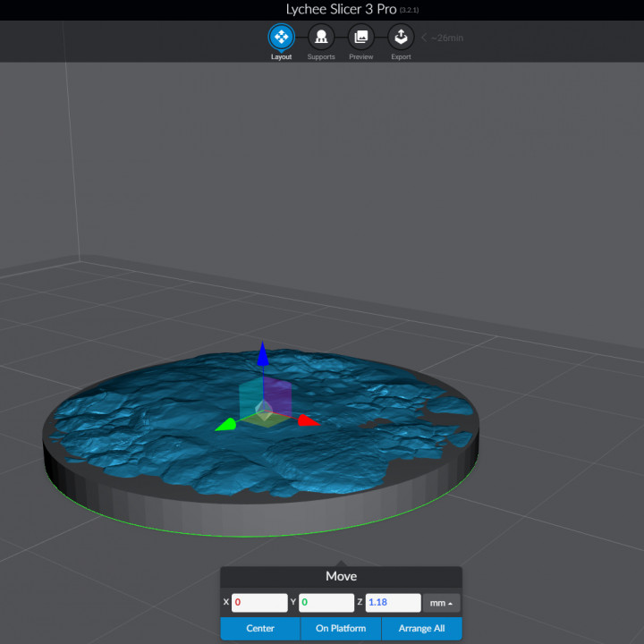Click the red X-axis gizmo arrow

pos(309,419)
